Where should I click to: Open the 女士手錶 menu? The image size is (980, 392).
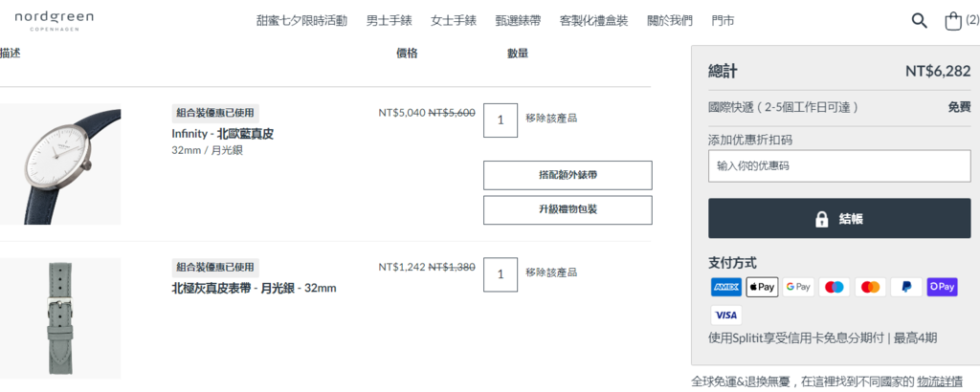[x=453, y=21]
